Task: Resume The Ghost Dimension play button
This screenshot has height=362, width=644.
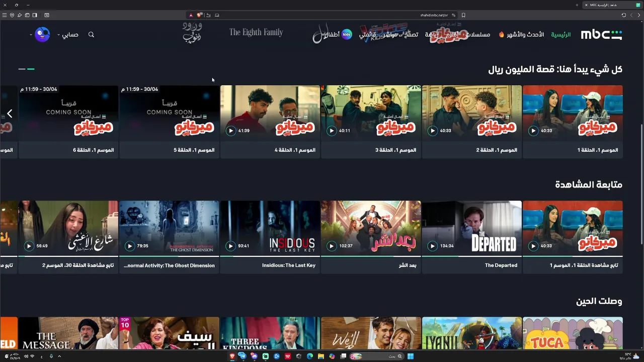Action: tap(130, 246)
